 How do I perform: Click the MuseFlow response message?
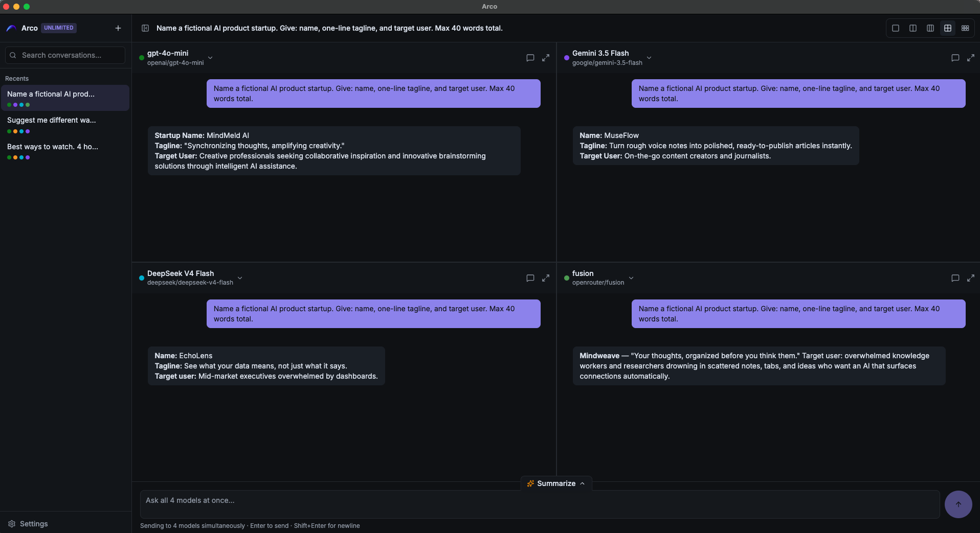click(716, 146)
